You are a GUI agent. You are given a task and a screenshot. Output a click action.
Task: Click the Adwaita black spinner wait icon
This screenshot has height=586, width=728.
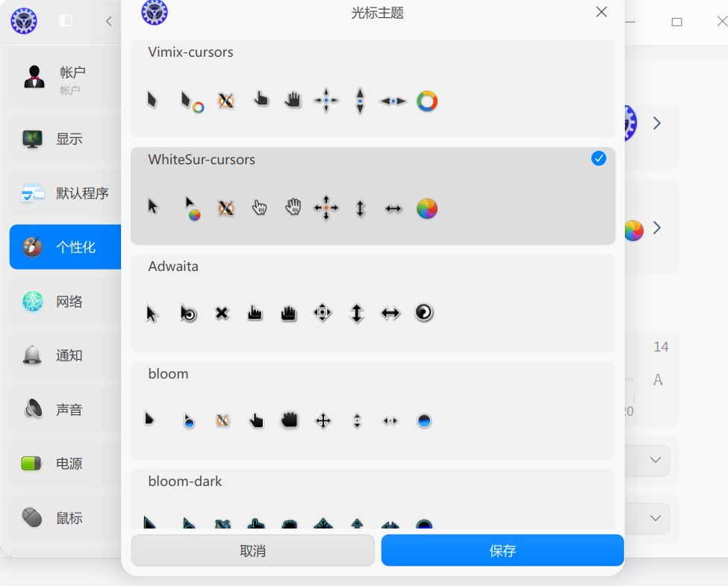(x=423, y=313)
